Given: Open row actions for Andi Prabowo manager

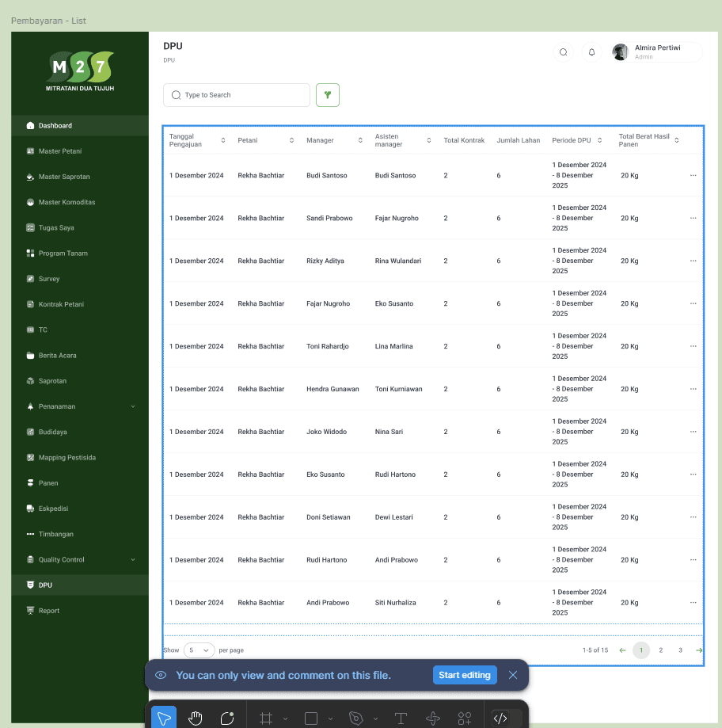Looking at the screenshot, I should point(693,603).
